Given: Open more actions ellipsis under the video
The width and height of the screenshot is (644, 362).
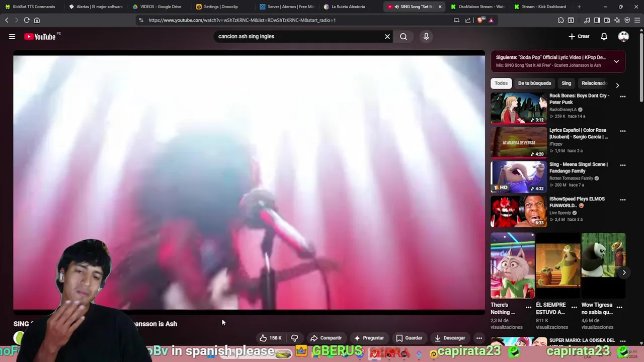Looking at the screenshot, I should 479,338.
